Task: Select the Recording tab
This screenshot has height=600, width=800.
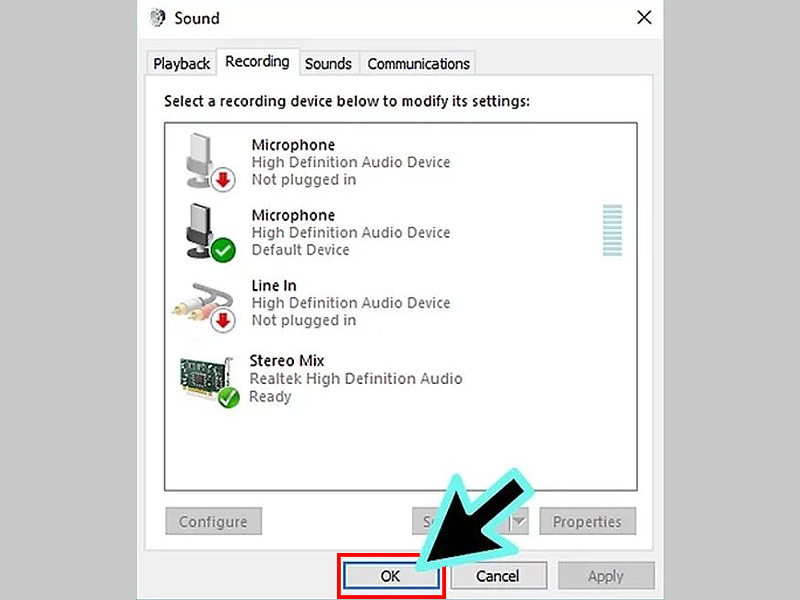Action: (x=257, y=61)
